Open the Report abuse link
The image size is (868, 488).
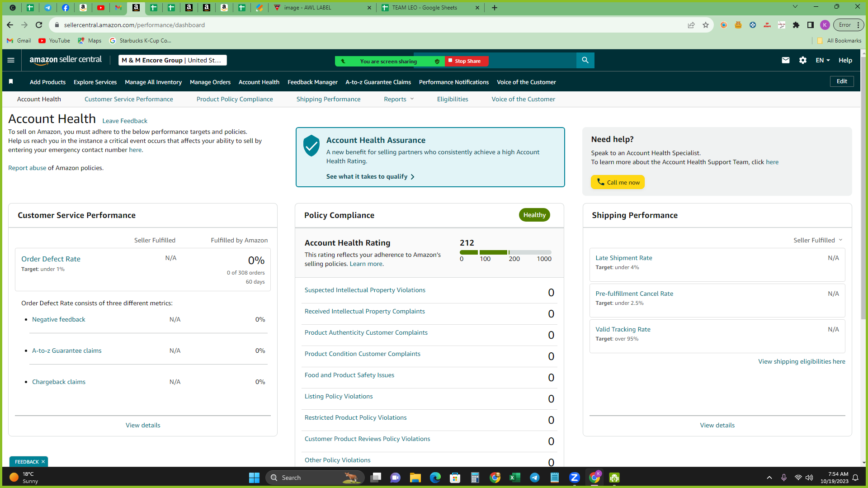[27, 168]
